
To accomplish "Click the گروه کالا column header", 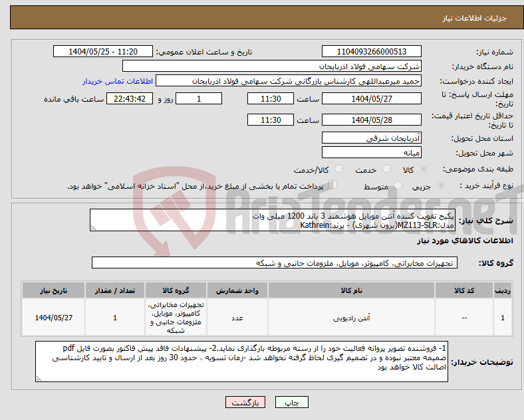I will (176, 290).
